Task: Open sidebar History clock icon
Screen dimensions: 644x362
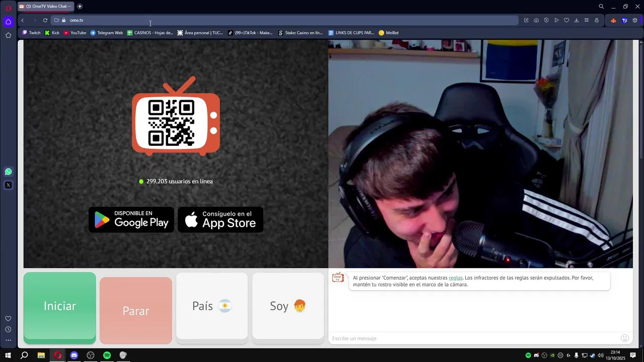Action: (8, 329)
